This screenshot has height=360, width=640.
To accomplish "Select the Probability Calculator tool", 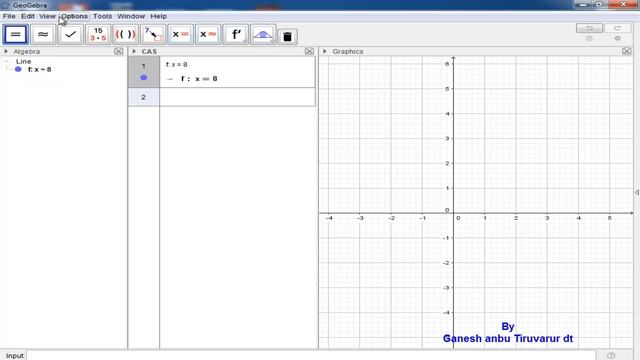I will (x=263, y=35).
